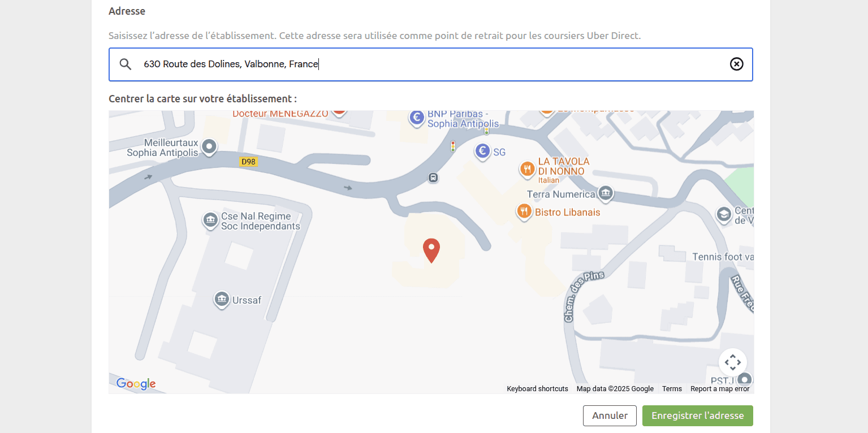The height and width of the screenshot is (433, 868).
Task: Clear the address field with the X icon
Action: pyautogui.click(x=736, y=64)
